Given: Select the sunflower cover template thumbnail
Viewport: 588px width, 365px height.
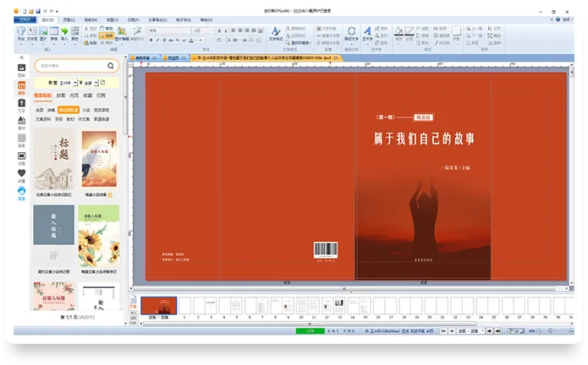Looking at the screenshot, I should point(99,237).
